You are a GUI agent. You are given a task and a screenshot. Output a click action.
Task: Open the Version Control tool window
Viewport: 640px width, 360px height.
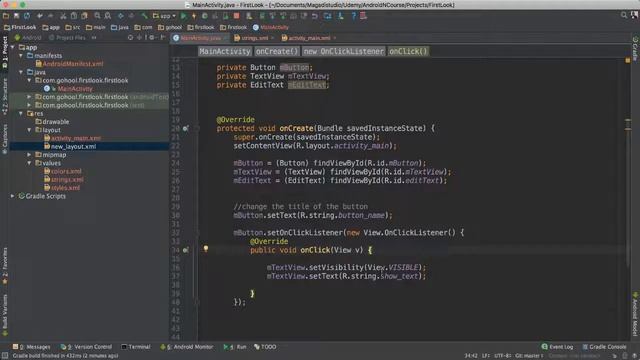tap(86, 347)
